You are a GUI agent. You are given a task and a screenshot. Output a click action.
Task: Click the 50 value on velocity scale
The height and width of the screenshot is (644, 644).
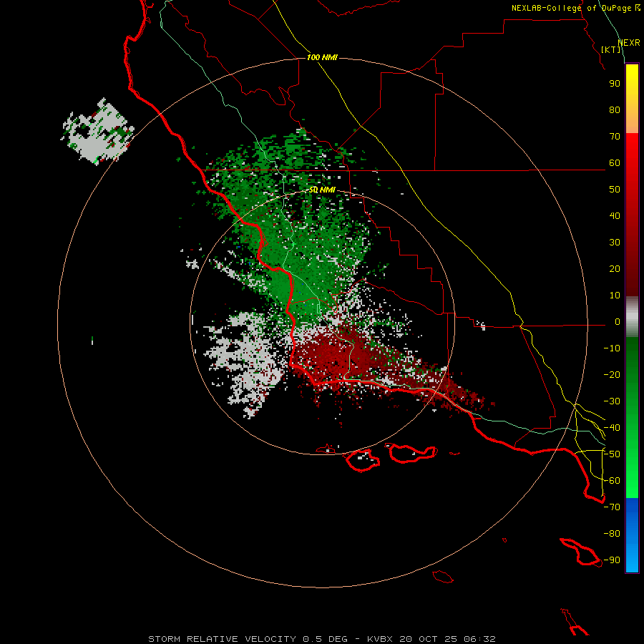[x=615, y=190]
